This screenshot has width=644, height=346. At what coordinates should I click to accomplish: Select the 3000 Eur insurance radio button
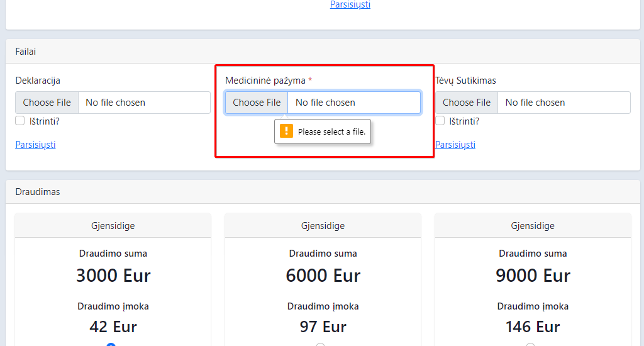click(111, 344)
